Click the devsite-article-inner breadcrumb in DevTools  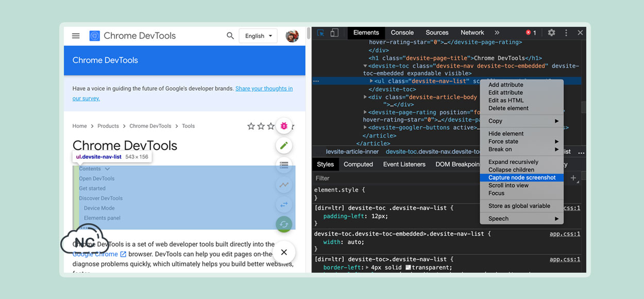pos(352,152)
